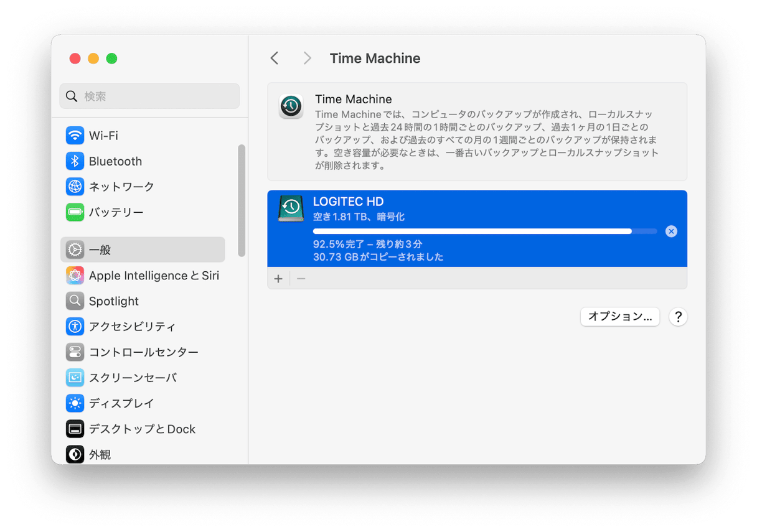Select アクセシビリティ in the sidebar
Image resolution: width=757 pixels, height=532 pixels.
pos(143,327)
